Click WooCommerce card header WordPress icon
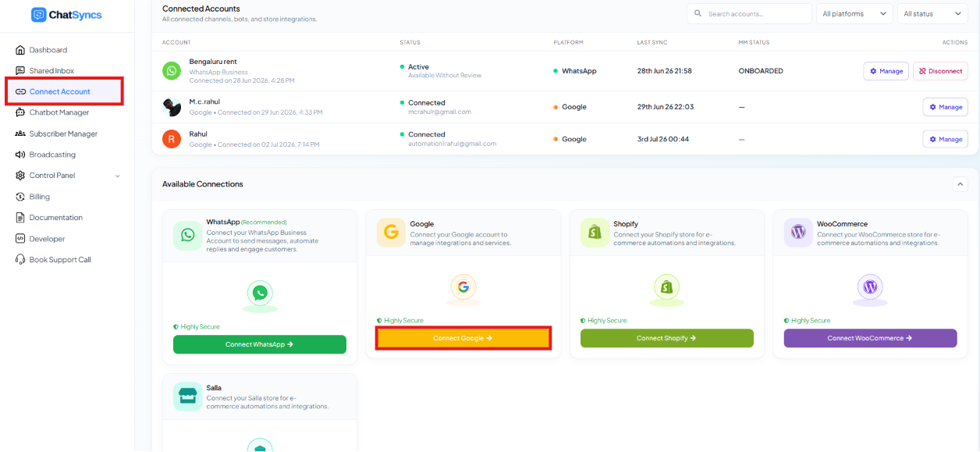 (x=798, y=233)
